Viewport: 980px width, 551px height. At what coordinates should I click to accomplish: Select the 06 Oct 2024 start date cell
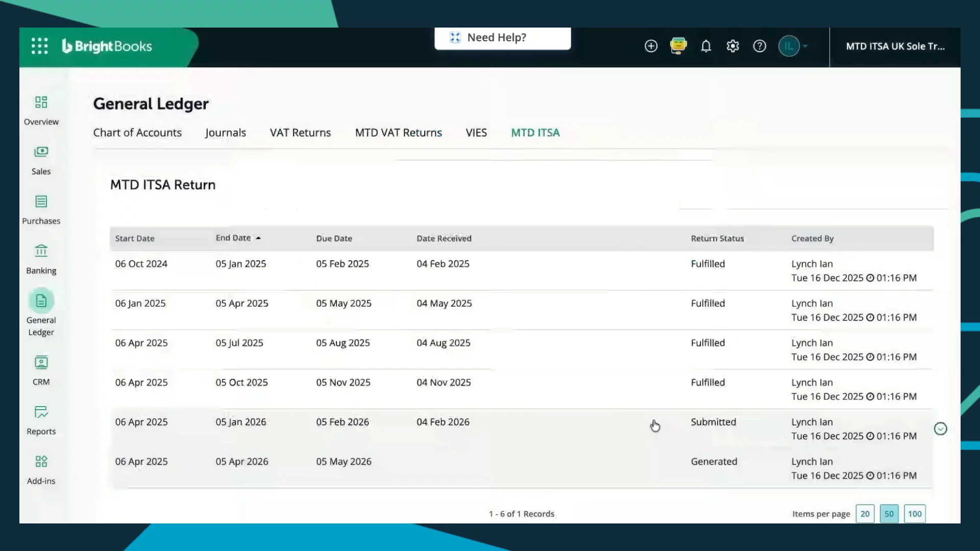141,264
